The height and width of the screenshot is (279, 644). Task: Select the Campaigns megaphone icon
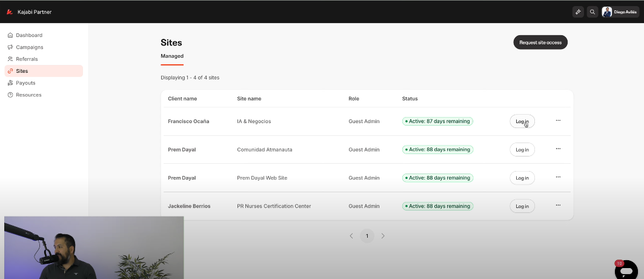pyautogui.click(x=10, y=47)
